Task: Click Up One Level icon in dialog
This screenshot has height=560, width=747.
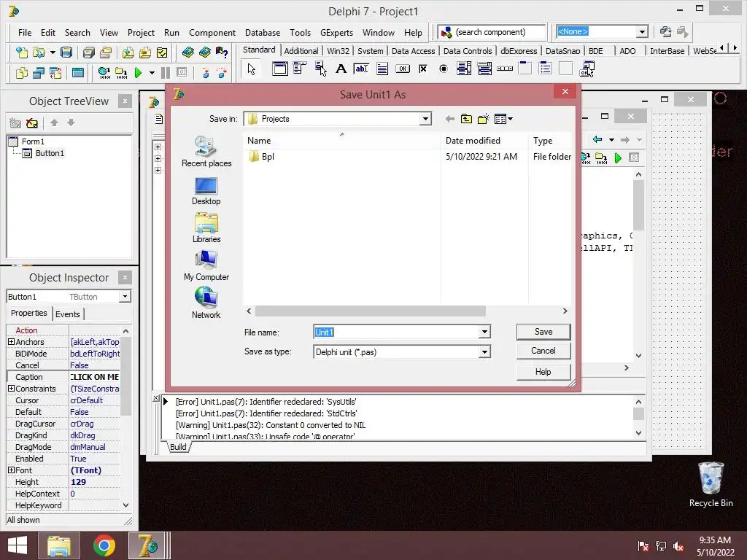Action: [x=466, y=119]
